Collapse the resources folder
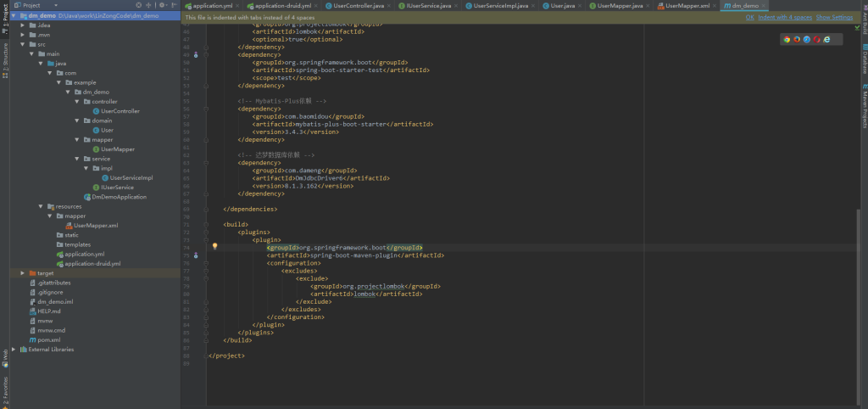Image resolution: width=868 pixels, height=409 pixels. pos(41,206)
